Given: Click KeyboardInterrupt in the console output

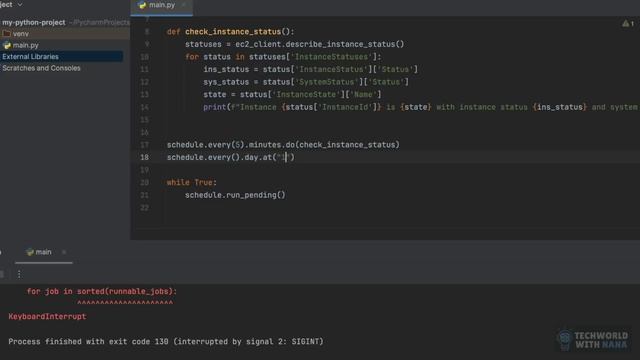Looking at the screenshot, I should coord(47,316).
